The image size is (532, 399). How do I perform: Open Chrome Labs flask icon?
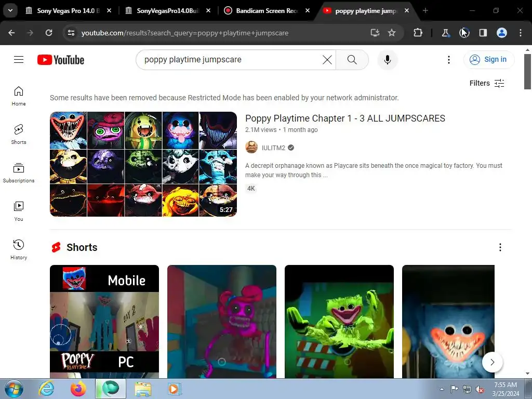pyautogui.click(x=445, y=33)
